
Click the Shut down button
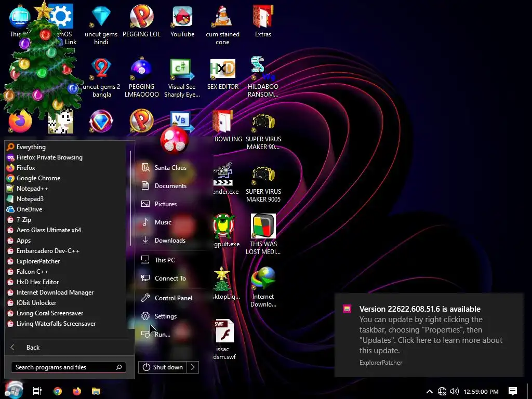[163, 367]
